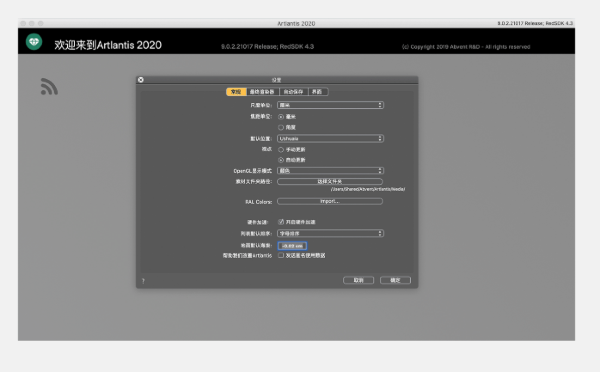The width and height of the screenshot is (600, 372).
Task: Select millimeters (毫米) focal unit radio
Action: pyautogui.click(x=281, y=117)
